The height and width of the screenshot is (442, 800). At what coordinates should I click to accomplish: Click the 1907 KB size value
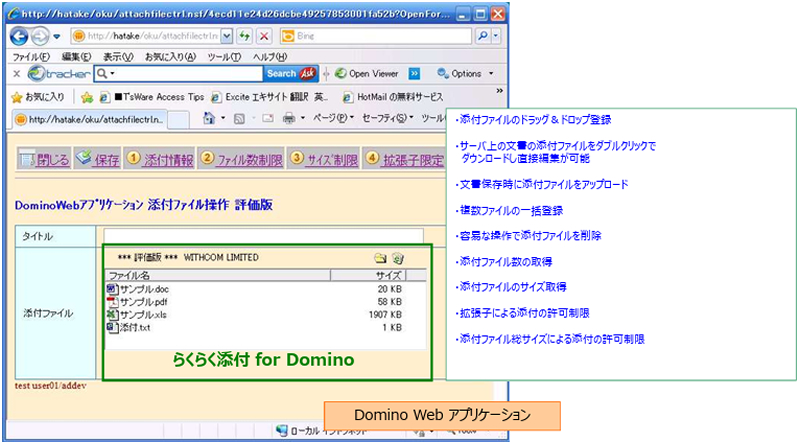tap(385, 314)
